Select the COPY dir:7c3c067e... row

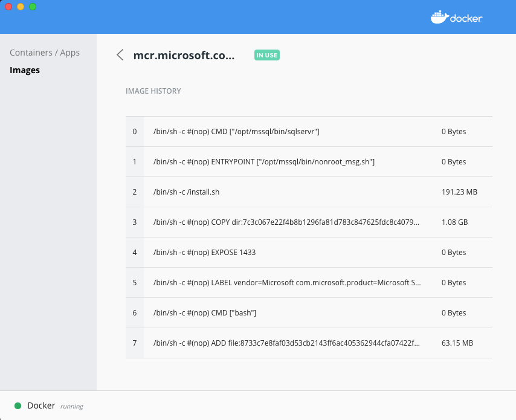(x=309, y=222)
